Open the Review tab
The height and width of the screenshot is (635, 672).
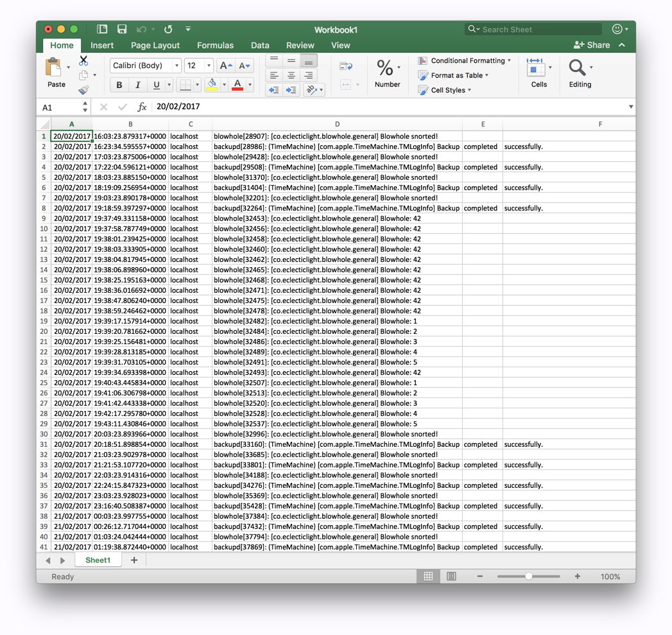300,46
